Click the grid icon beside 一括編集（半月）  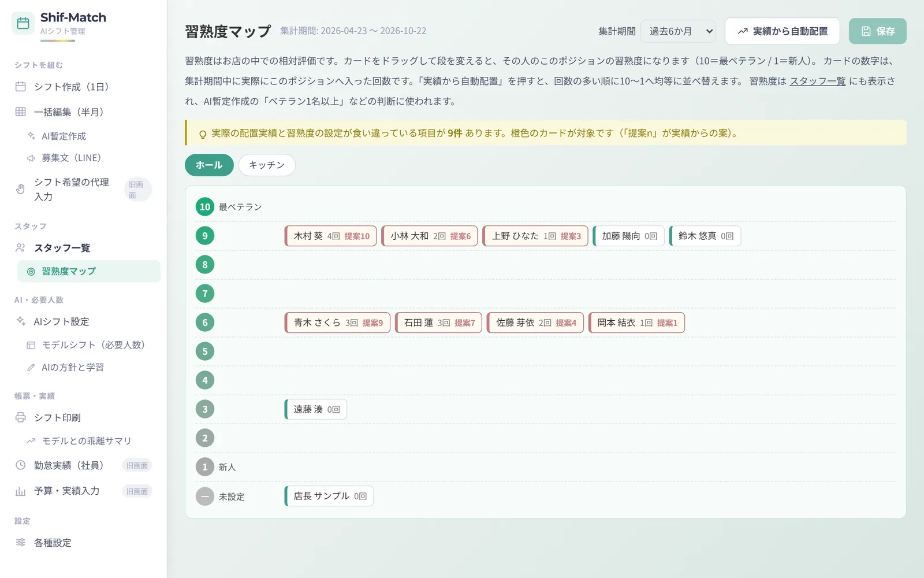pyautogui.click(x=21, y=112)
